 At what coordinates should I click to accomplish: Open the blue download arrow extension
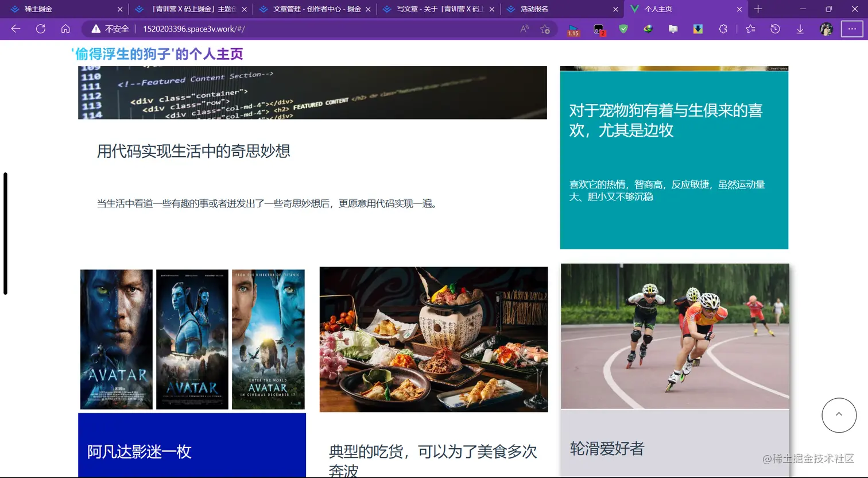click(x=698, y=29)
